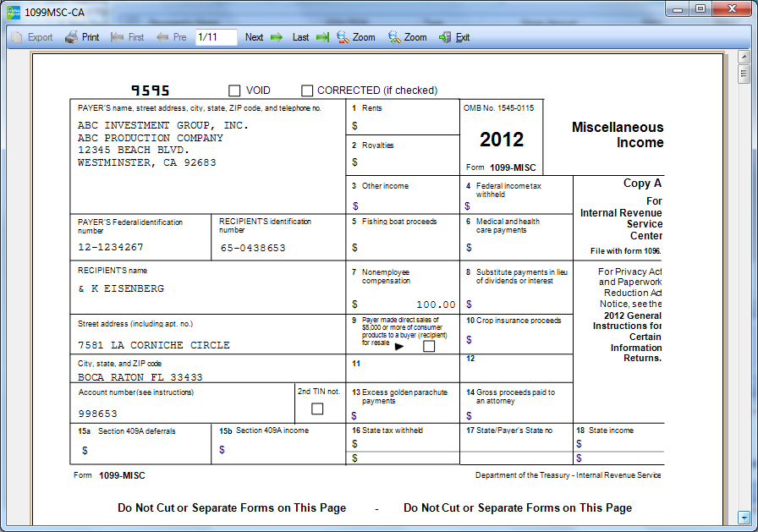
Task: Click the left Zoom magnifier icon
Action: coord(343,37)
